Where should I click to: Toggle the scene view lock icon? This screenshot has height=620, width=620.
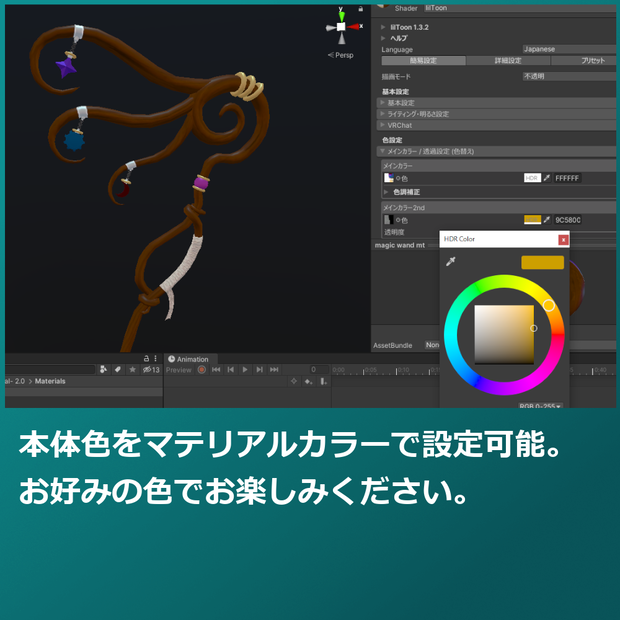361,9
